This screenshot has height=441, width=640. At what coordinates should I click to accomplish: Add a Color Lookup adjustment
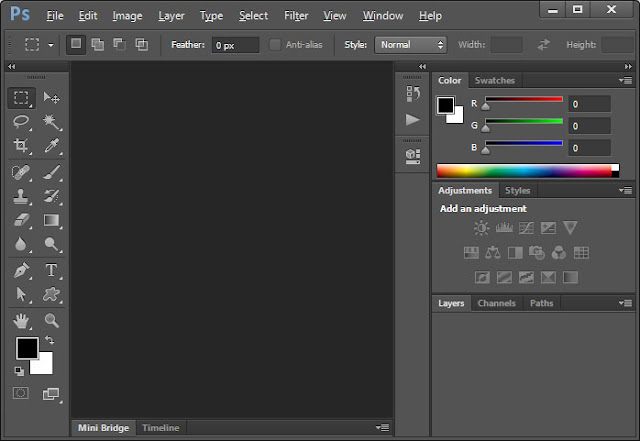tap(581, 253)
